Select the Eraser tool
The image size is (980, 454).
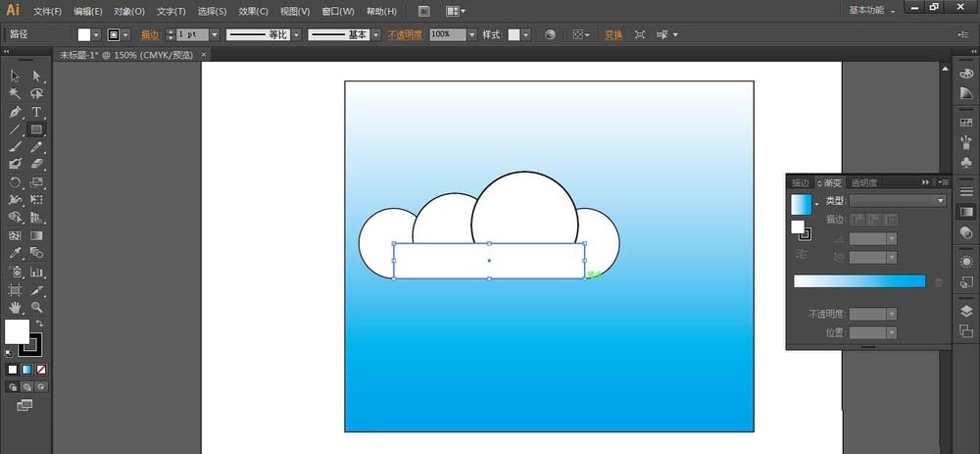point(37,164)
